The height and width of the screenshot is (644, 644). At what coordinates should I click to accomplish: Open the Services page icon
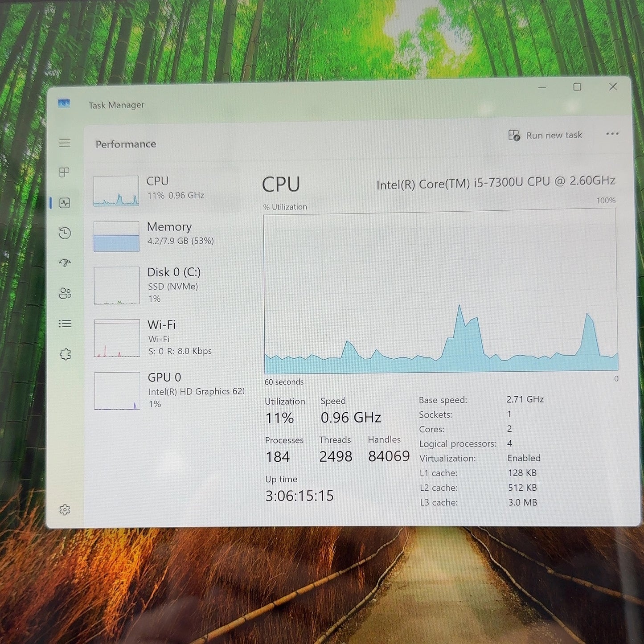(65, 354)
